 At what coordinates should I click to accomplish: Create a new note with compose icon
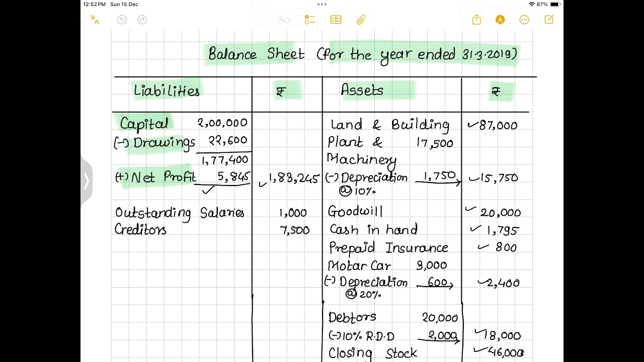tap(549, 20)
